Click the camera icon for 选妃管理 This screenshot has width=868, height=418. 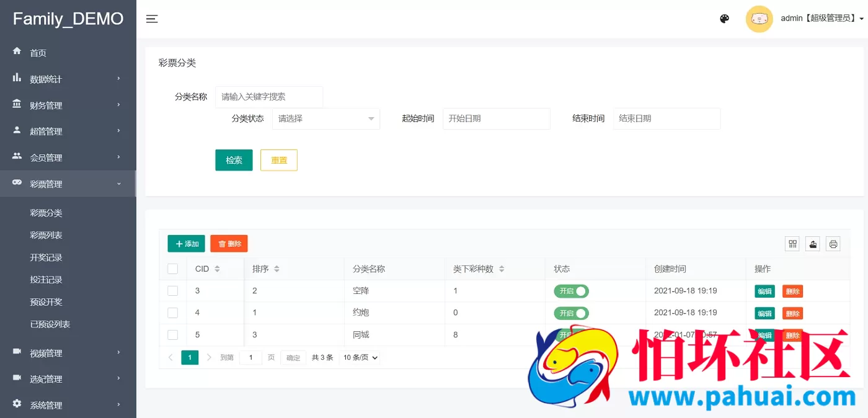click(17, 378)
